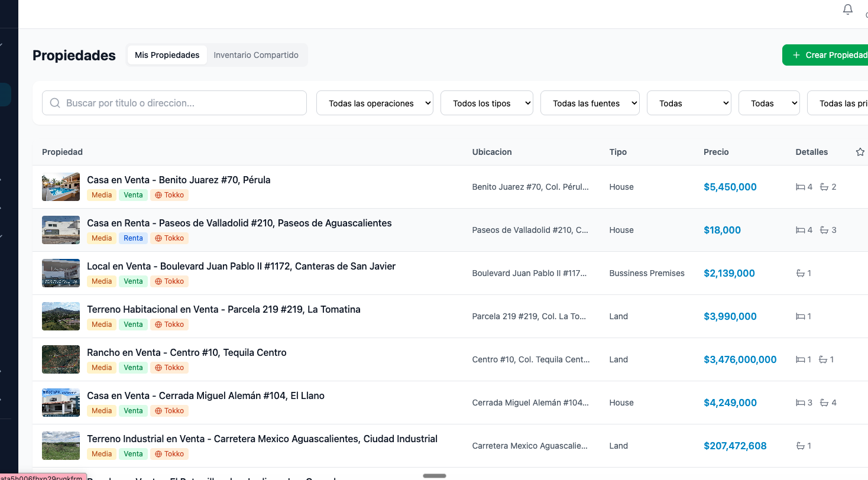Viewport: 868px width, 480px height.
Task: Open the Todas las fuentes dropdown
Action: pyautogui.click(x=590, y=103)
